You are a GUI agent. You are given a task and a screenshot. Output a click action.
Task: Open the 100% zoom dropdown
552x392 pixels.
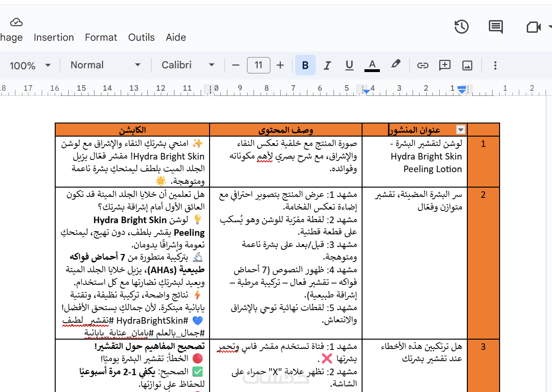click(30, 65)
